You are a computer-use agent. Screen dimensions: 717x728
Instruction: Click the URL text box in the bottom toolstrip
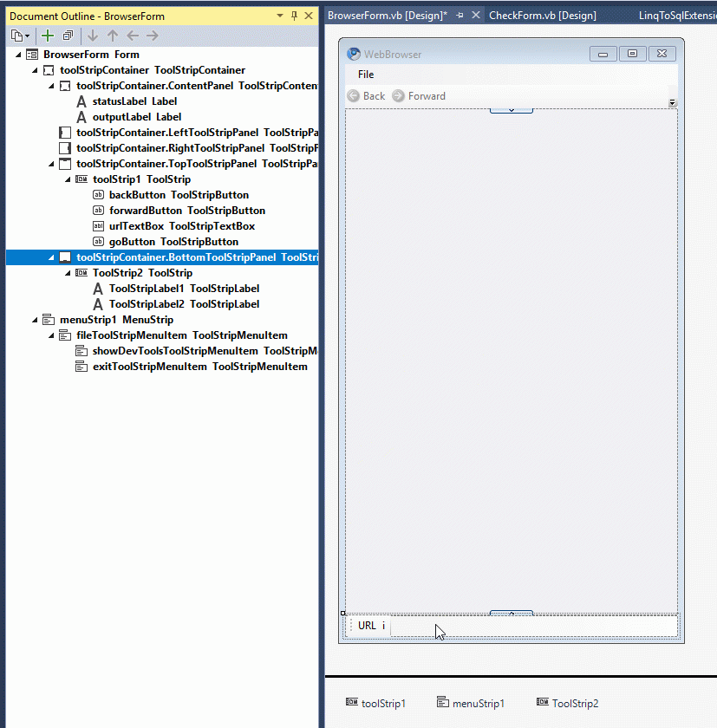[x=368, y=625]
